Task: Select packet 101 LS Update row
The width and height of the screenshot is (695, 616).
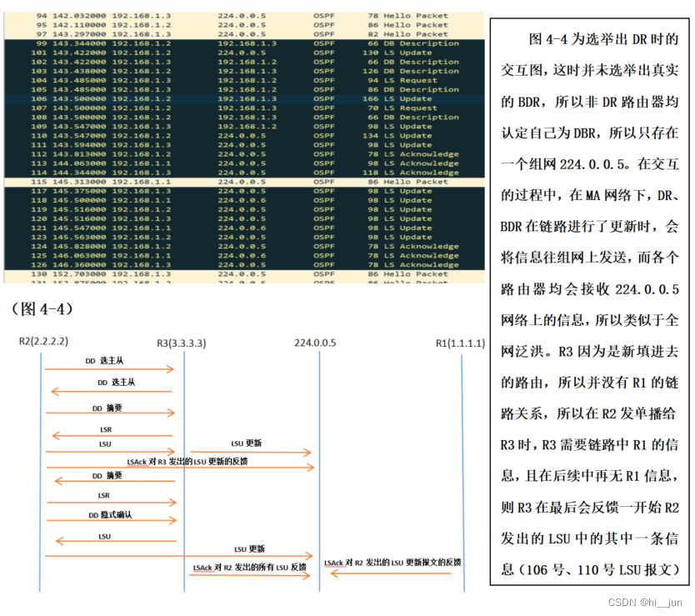Action: tap(244, 53)
